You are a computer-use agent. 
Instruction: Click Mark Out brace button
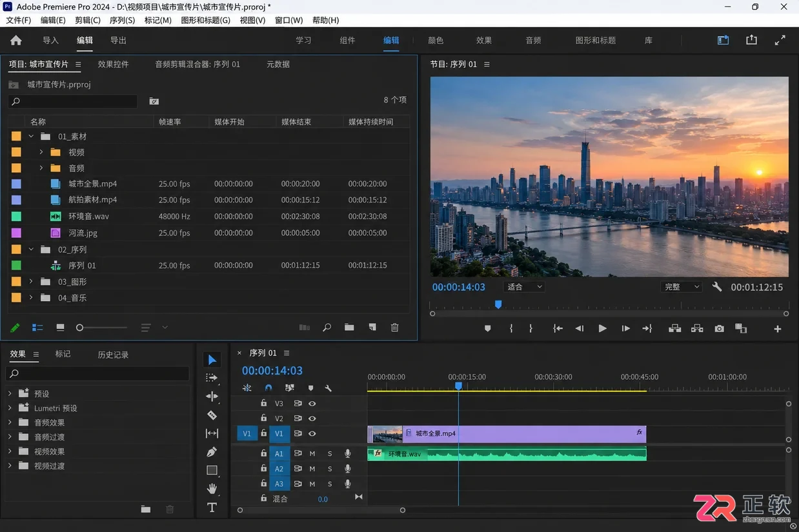pyautogui.click(x=531, y=328)
